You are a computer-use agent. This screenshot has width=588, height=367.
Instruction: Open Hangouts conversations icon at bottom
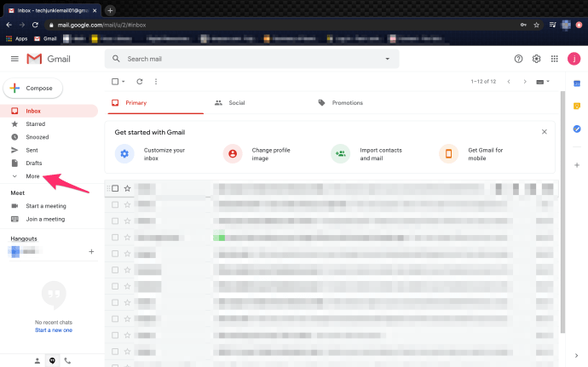(x=52, y=361)
